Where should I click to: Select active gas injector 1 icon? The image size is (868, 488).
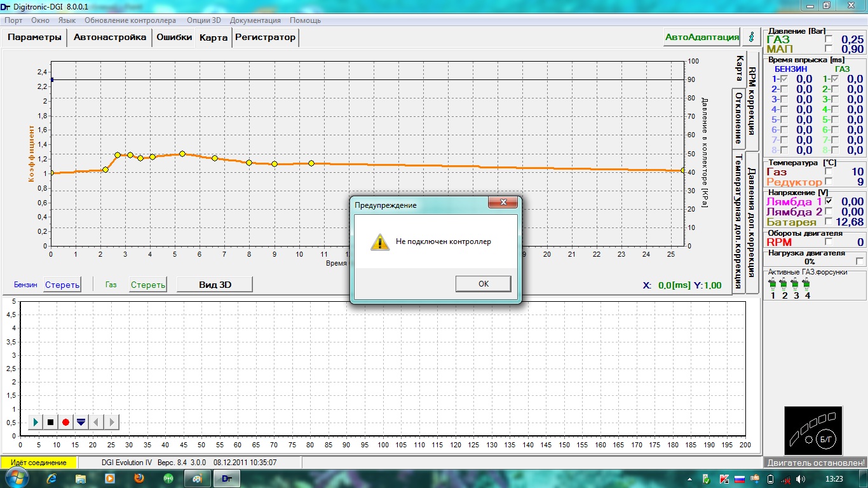point(773,283)
